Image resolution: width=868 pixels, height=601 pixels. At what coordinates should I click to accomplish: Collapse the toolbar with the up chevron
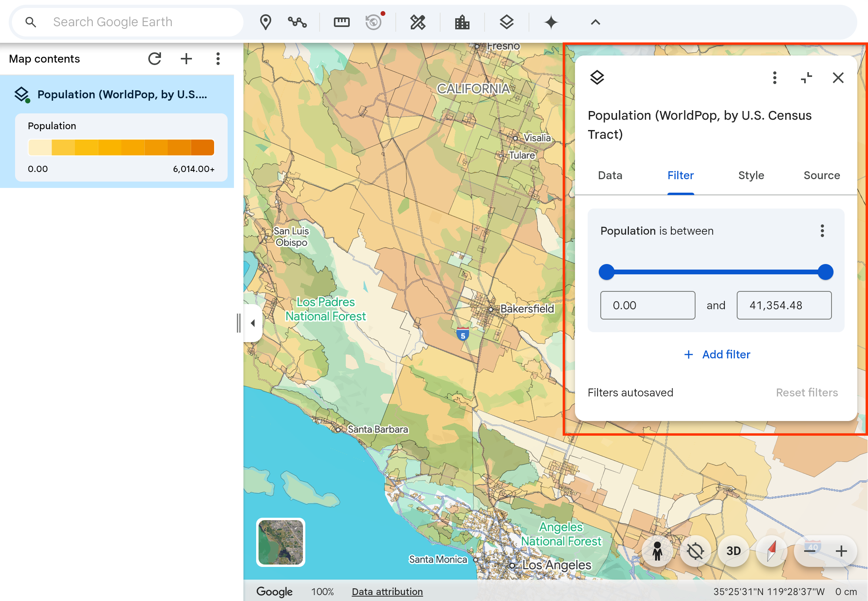pos(595,22)
